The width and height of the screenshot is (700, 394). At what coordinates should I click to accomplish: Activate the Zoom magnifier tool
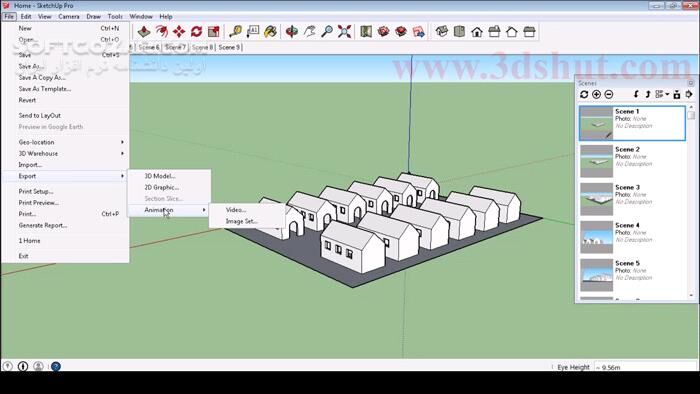[327, 31]
